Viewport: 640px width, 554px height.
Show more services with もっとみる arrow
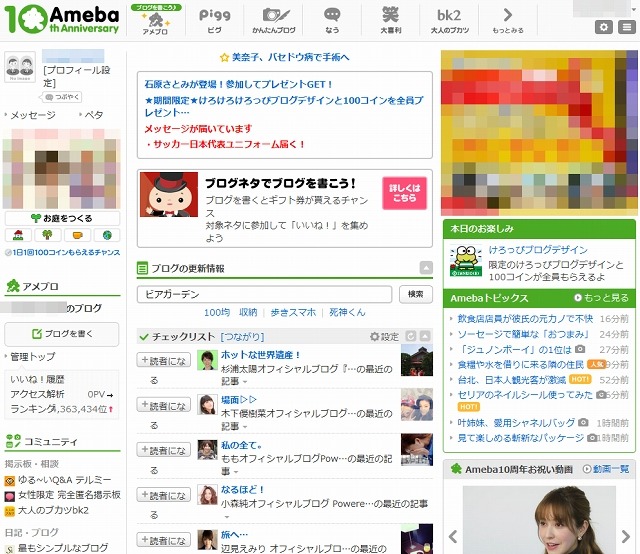pos(508,20)
